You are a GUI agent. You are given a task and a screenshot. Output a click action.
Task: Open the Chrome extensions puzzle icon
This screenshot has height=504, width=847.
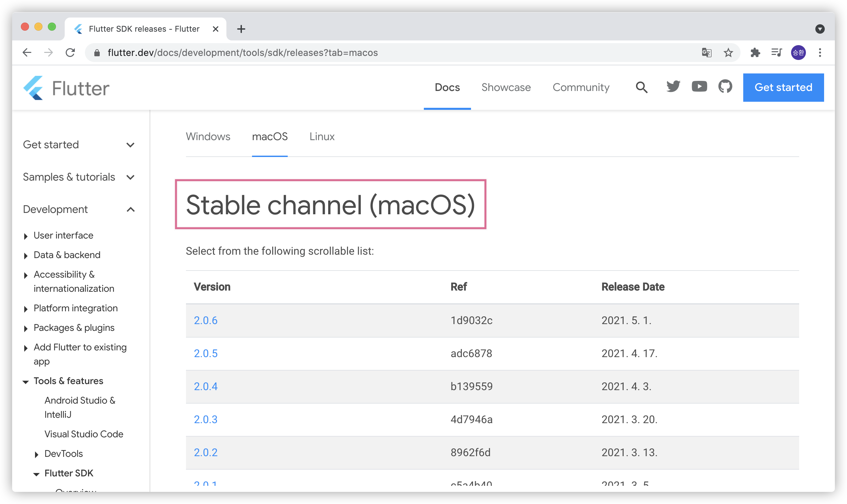pyautogui.click(x=755, y=53)
